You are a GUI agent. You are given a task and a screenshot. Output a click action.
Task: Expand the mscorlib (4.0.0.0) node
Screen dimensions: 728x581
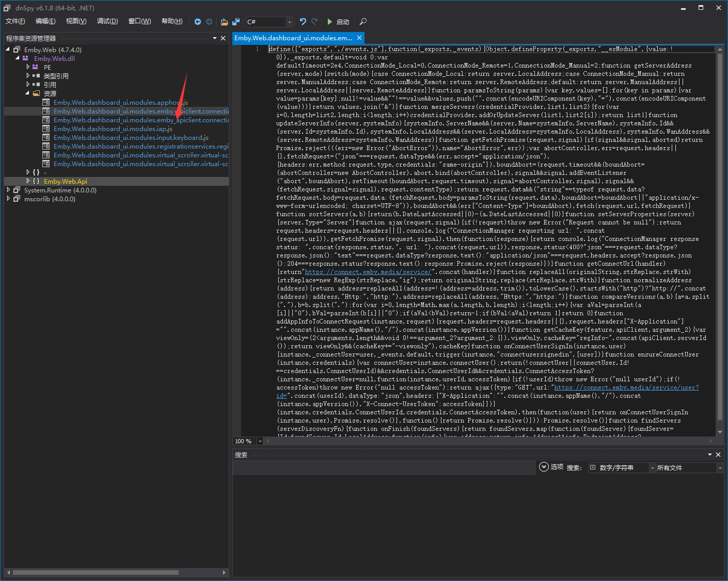[8, 199]
